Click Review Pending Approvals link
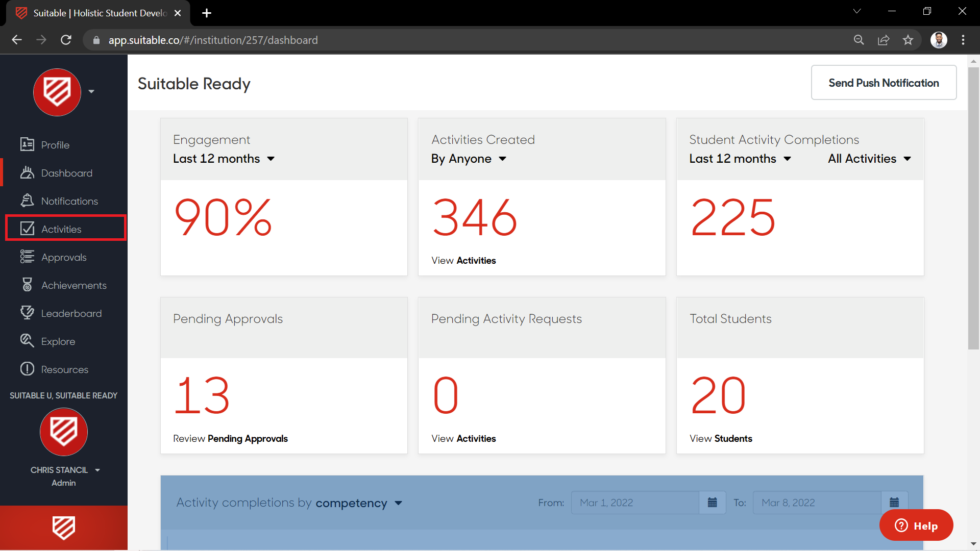Viewport: 980px width, 551px height. click(x=230, y=438)
